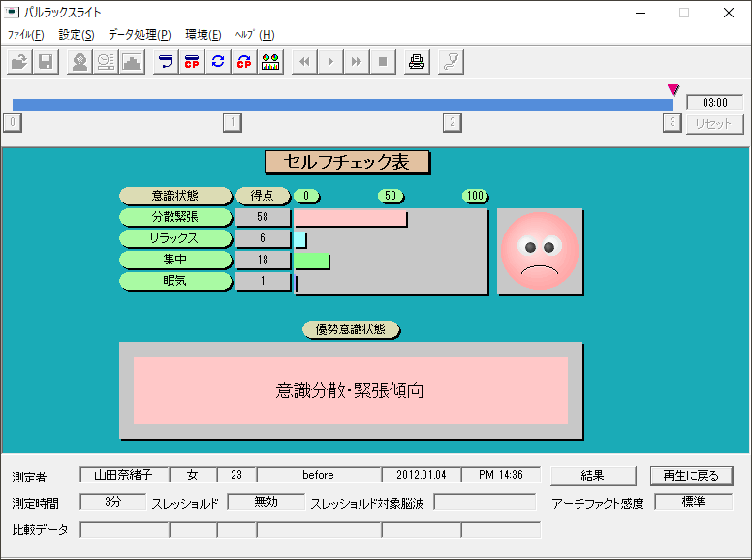Screen dimensions: 752x560
Task: Click the rewind playback button
Action: [304, 62]
